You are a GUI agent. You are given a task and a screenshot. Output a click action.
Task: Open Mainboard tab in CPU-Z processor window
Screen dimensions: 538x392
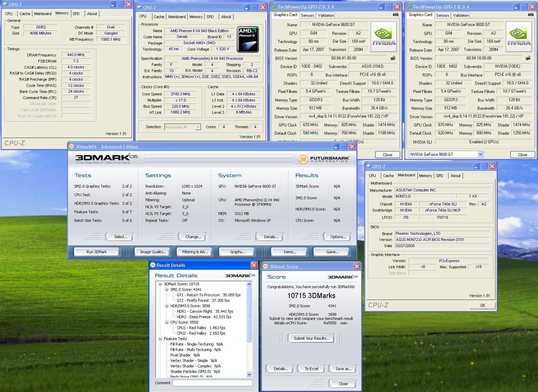(177, 17)
